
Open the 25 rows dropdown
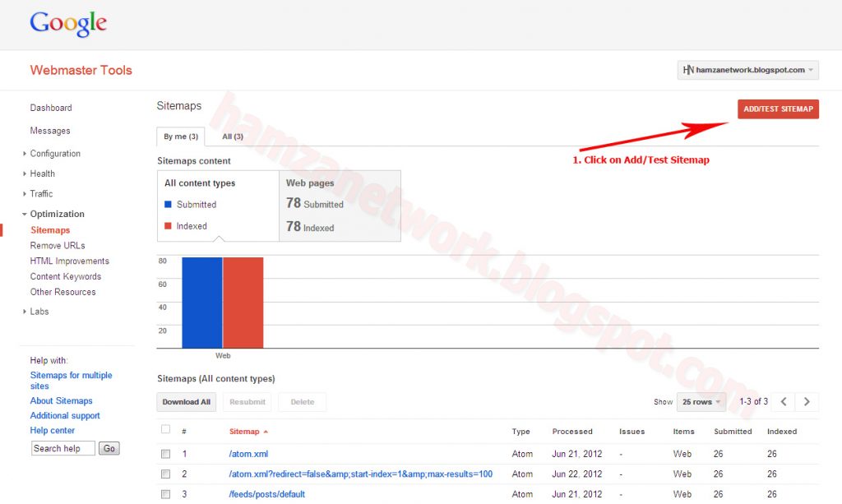coord(701,402)
